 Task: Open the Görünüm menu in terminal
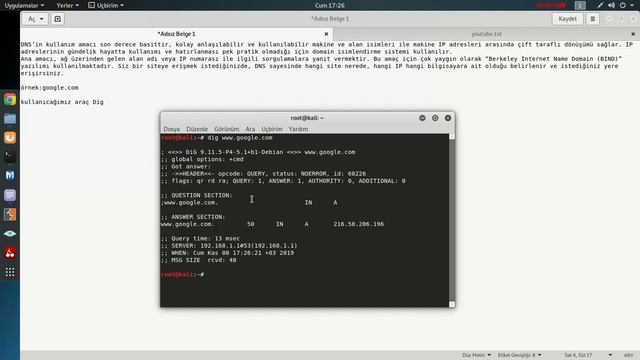227,129
